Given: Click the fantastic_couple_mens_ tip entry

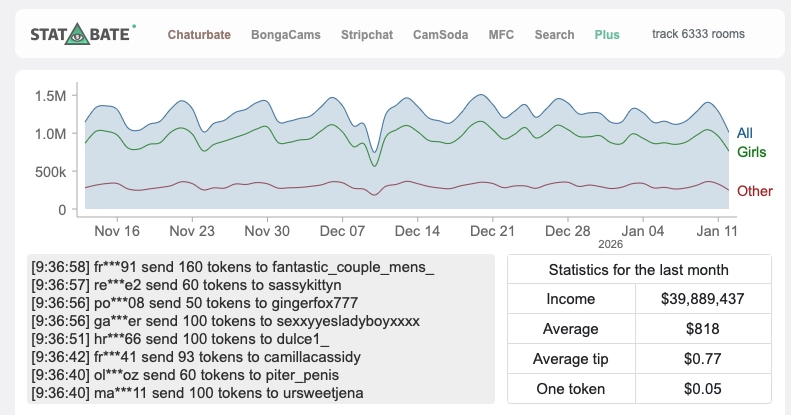Looking at the screenshot, I should [233, 267].
